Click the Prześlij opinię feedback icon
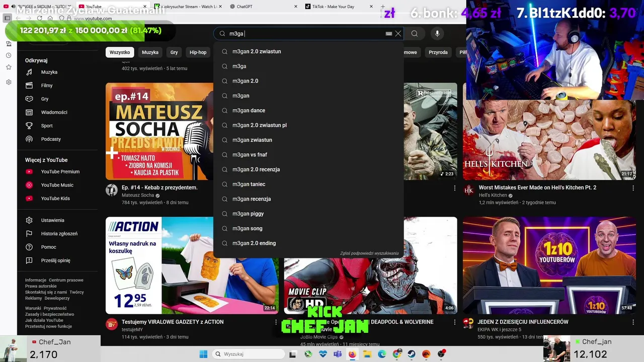644x362 pixels. point(29,260)
